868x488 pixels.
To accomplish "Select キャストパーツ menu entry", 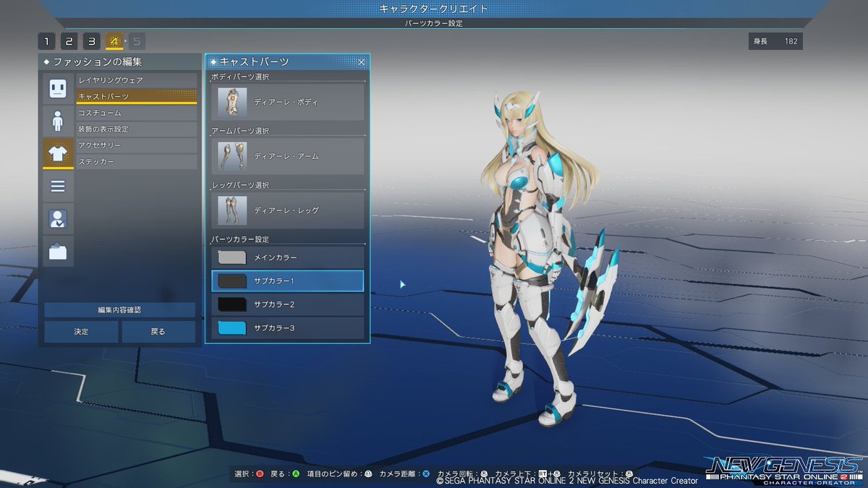I will pyautogui.click(x=136, y=96).
